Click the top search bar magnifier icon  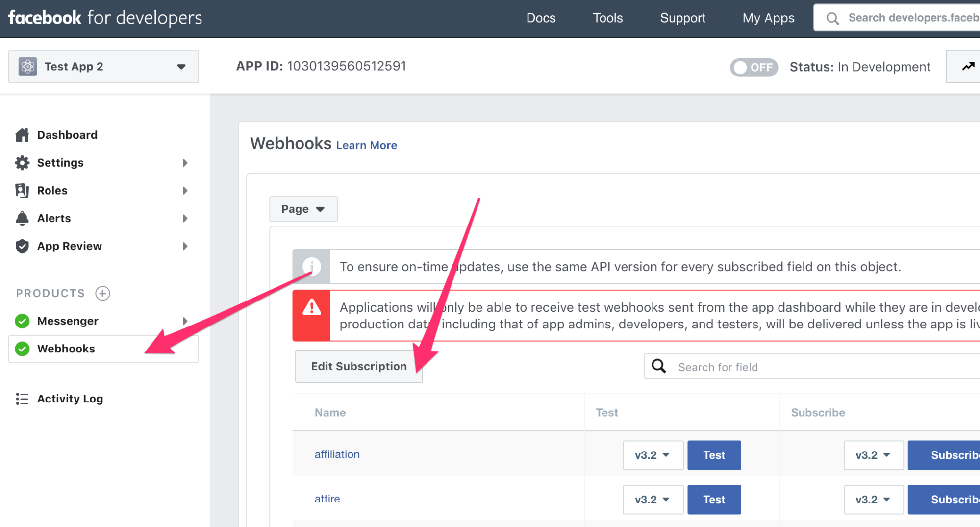click(x=832, y=18)
